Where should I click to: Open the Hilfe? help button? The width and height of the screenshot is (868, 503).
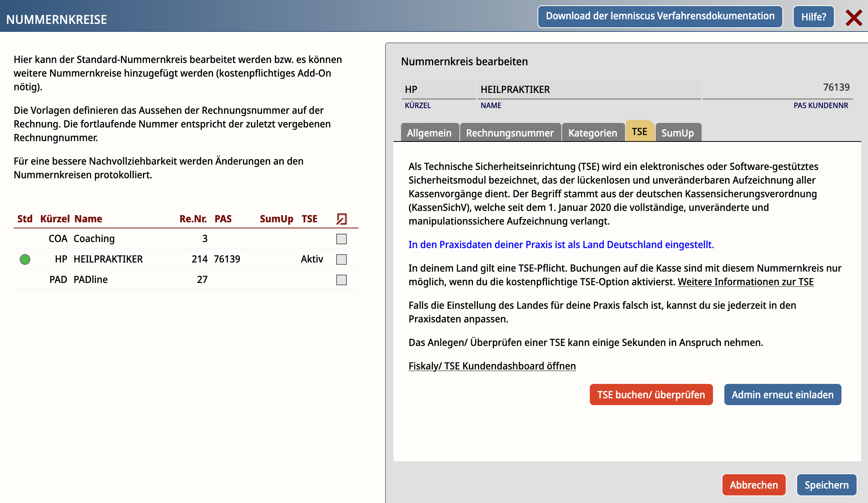[813, 17]
